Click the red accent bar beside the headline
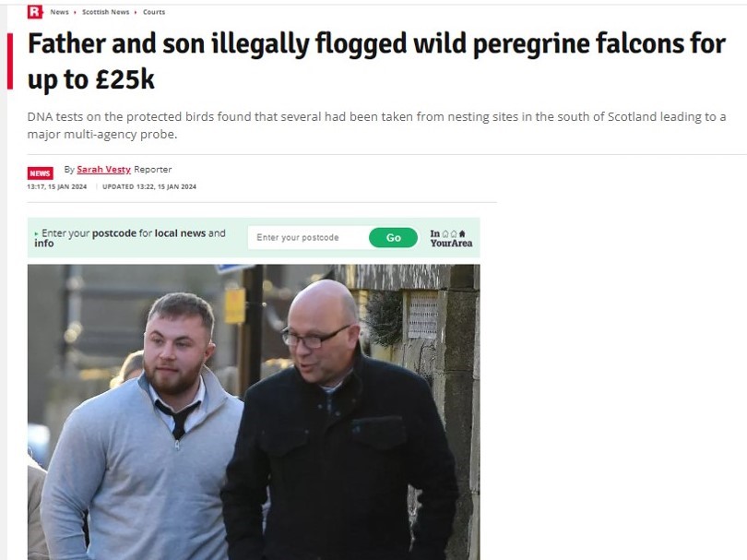This screenshot has width=747, height=560. (x=10, y=61)
